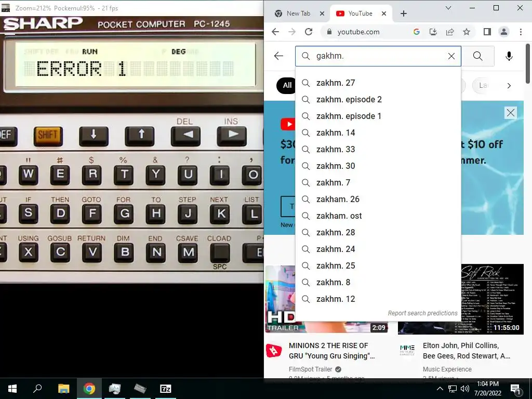This screenshot has width=532, height=399.
Task: Click the up arrow key on PC-1245
Action: click(139, 136)
